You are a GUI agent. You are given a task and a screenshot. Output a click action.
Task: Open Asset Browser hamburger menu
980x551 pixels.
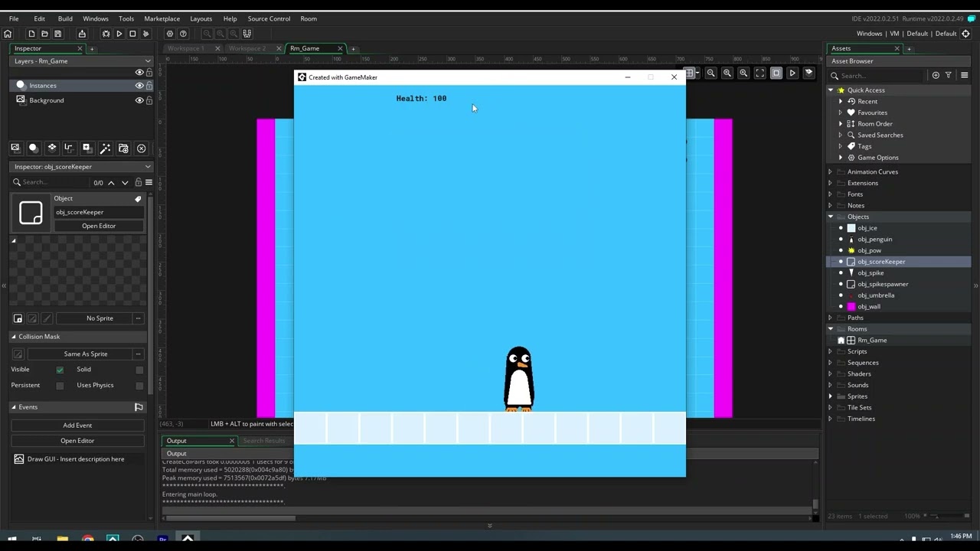[964, 75]
